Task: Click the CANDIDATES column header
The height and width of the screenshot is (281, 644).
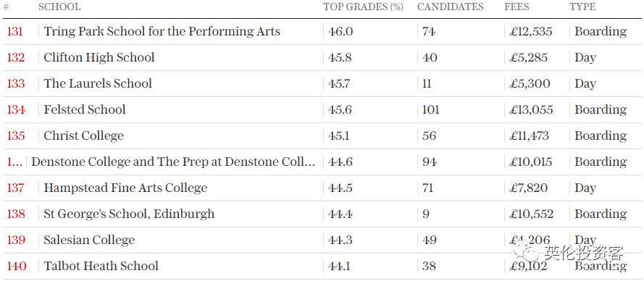Action: (450, 7)
